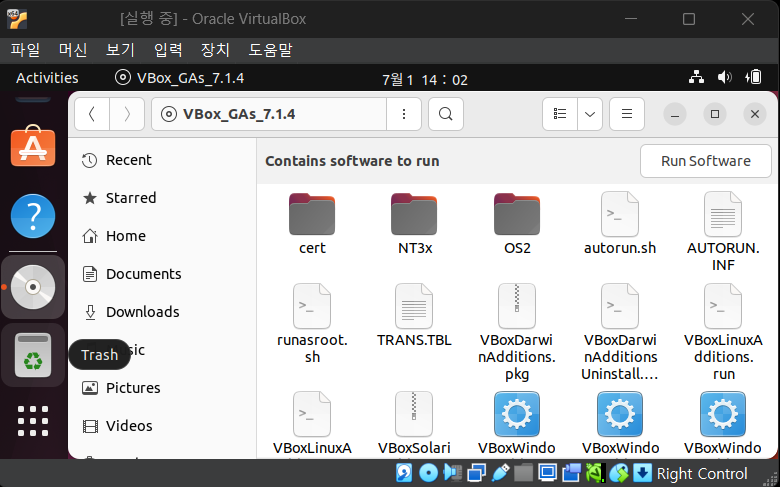Open the USB devices status icon
Image resolution: width=780 pixels, height=487 pixels.
pos(500,473)
